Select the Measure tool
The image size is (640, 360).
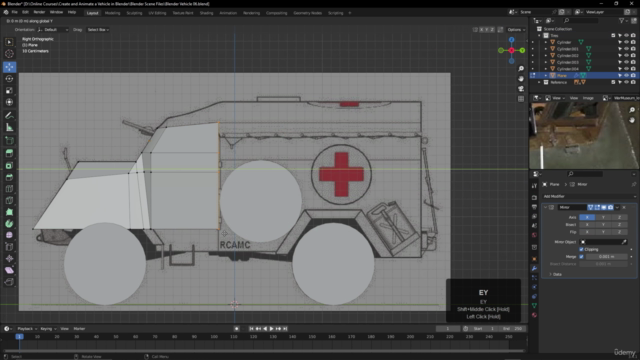pyautogui.click(x=9, y=128)
